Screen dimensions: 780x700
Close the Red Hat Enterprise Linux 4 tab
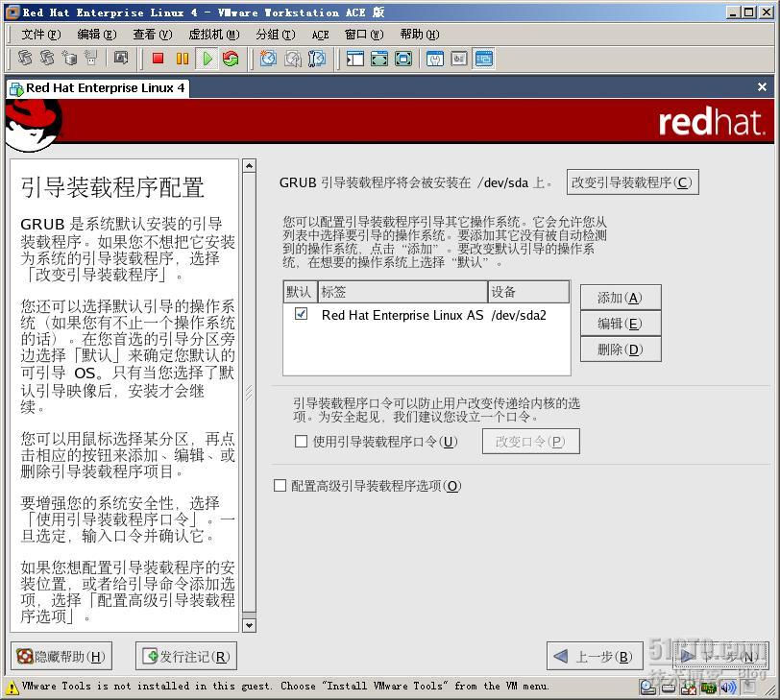click(x=762, y=87)
